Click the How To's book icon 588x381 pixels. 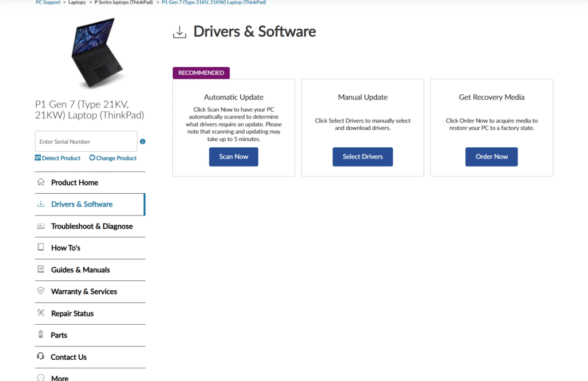(41, 248)
